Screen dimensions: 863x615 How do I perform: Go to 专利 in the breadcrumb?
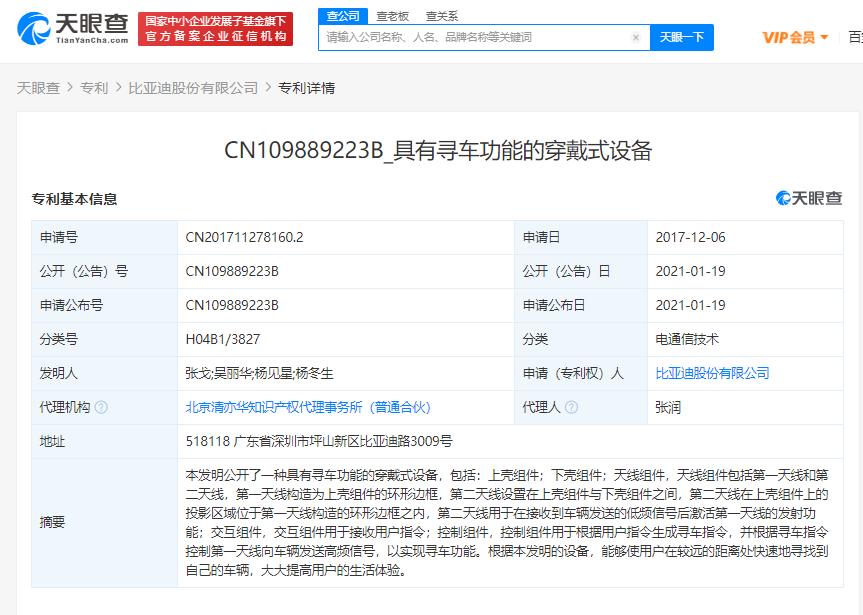pos(94,88)
